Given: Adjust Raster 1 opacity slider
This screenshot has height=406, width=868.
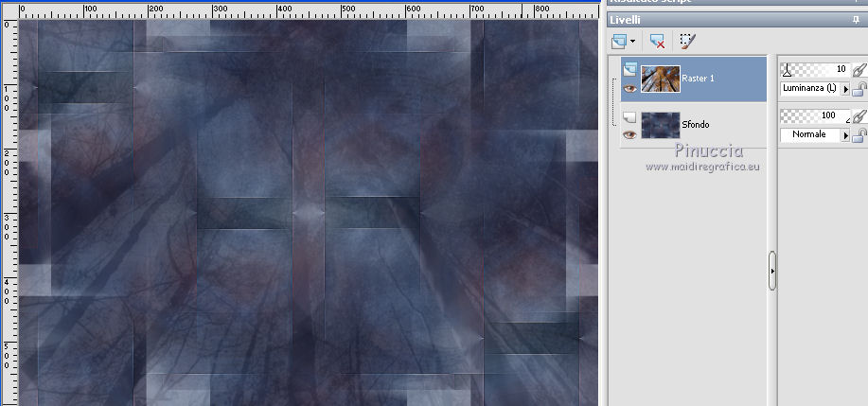Looking at the screenshot, I should [x=815, y=69].
